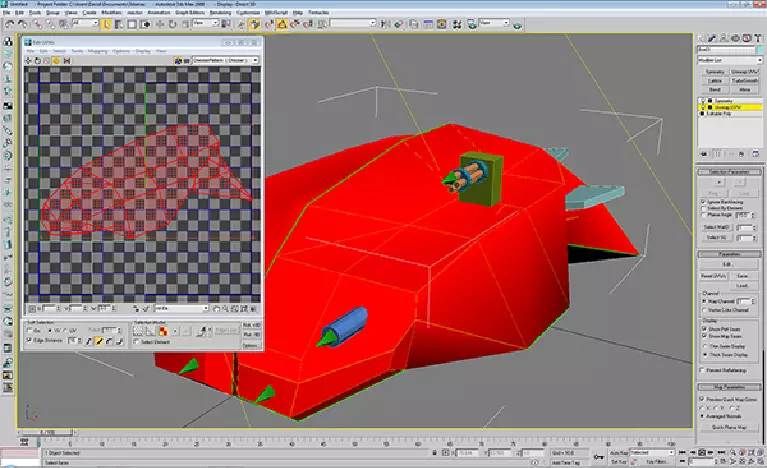Click the Quick Planar Map button
The image size is (767, 468).
[729, 426]
